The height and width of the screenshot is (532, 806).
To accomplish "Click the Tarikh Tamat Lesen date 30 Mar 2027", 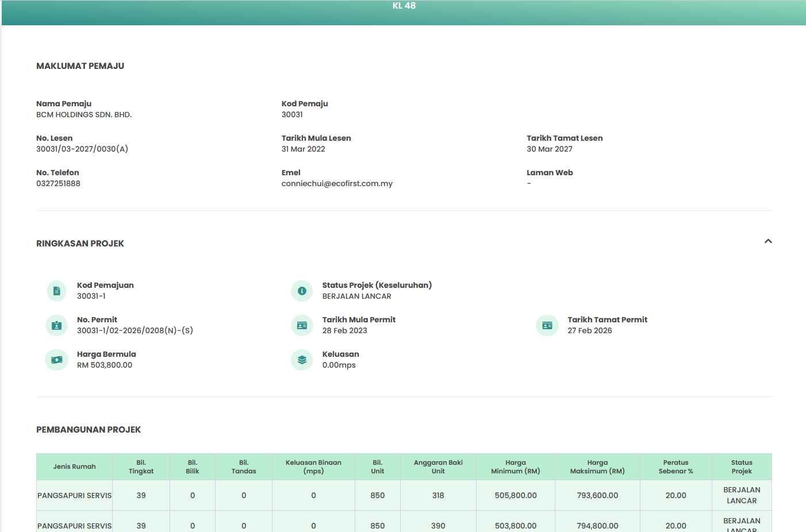I will (x=550, y=149).
